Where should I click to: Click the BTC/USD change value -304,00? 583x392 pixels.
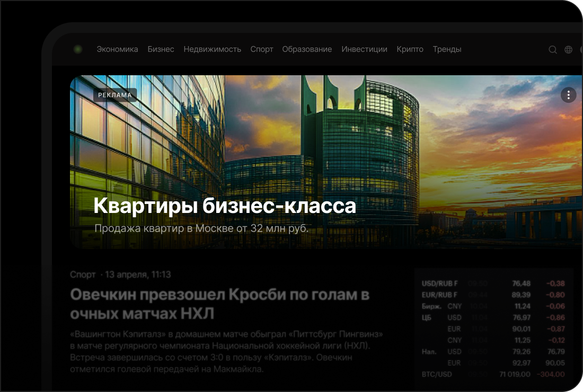click(551, 374)
